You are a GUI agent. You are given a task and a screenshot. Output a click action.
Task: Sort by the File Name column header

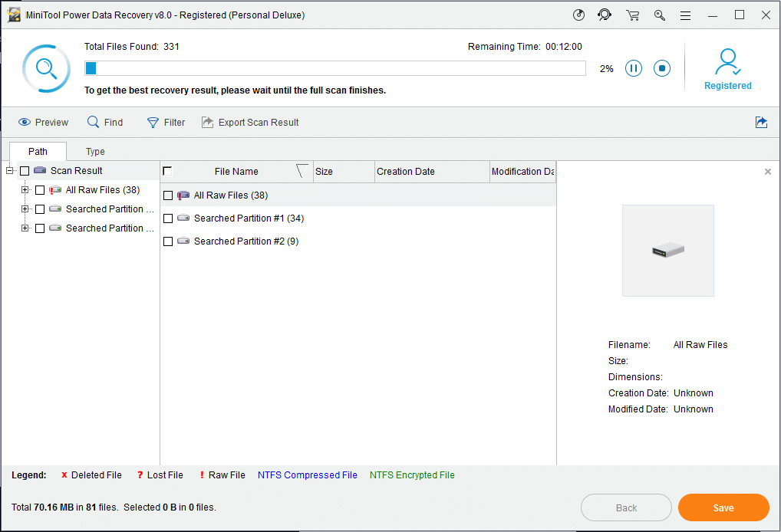236,172
